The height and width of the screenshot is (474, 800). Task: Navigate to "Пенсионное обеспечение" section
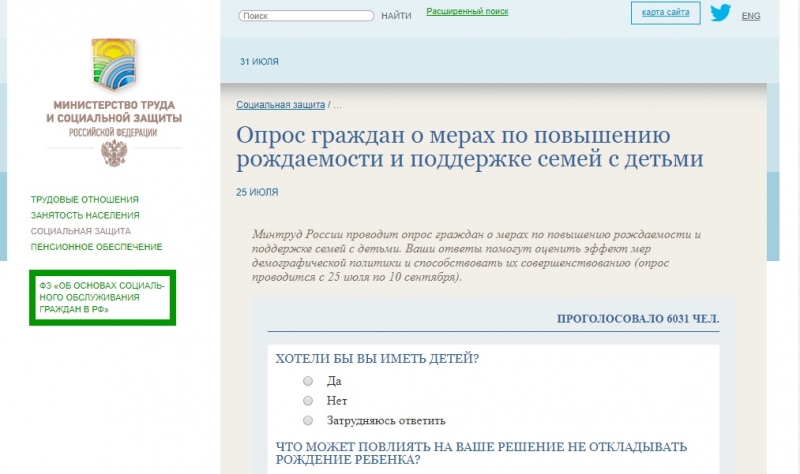96,246
